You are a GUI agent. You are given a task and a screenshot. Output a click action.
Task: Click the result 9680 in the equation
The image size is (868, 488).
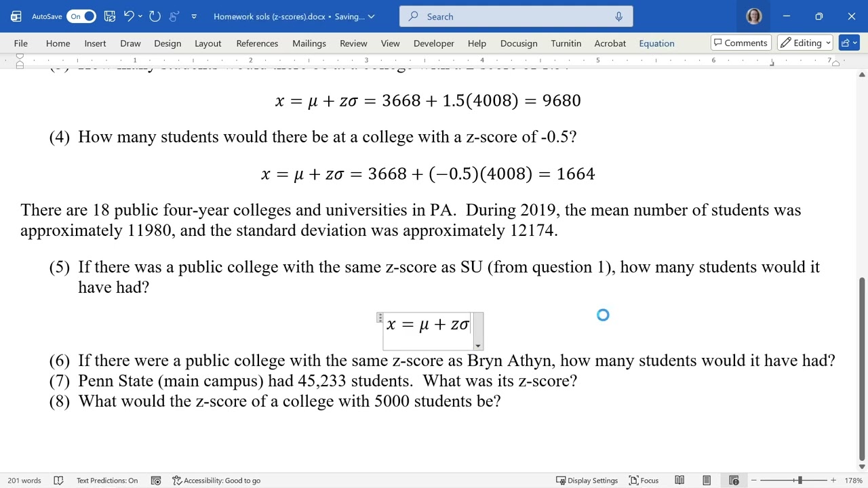(x=561, y=101)
